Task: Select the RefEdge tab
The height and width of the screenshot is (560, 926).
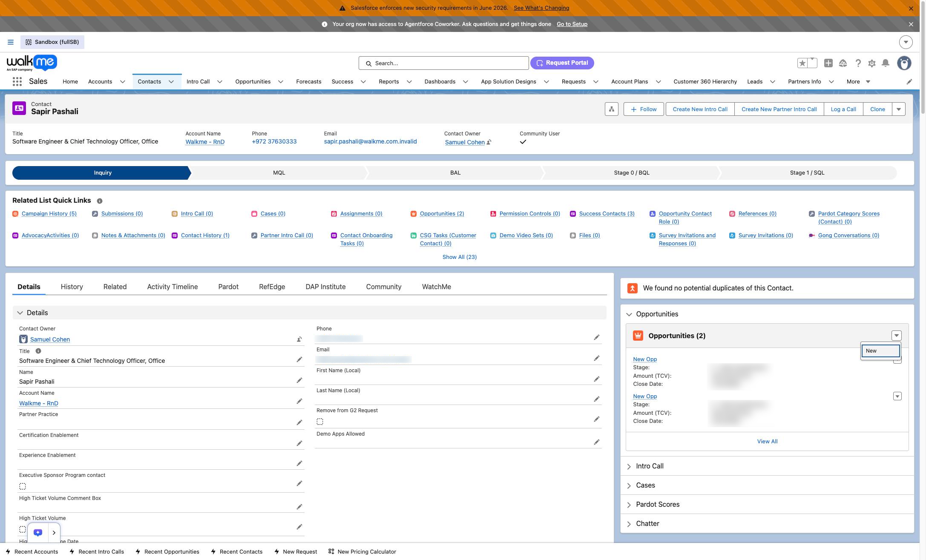Action: 272,287
